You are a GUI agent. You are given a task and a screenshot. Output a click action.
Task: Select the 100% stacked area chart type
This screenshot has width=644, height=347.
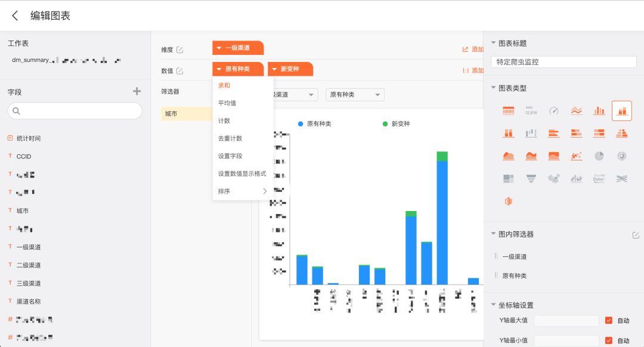pyautogui.click(x=553, y=156)
